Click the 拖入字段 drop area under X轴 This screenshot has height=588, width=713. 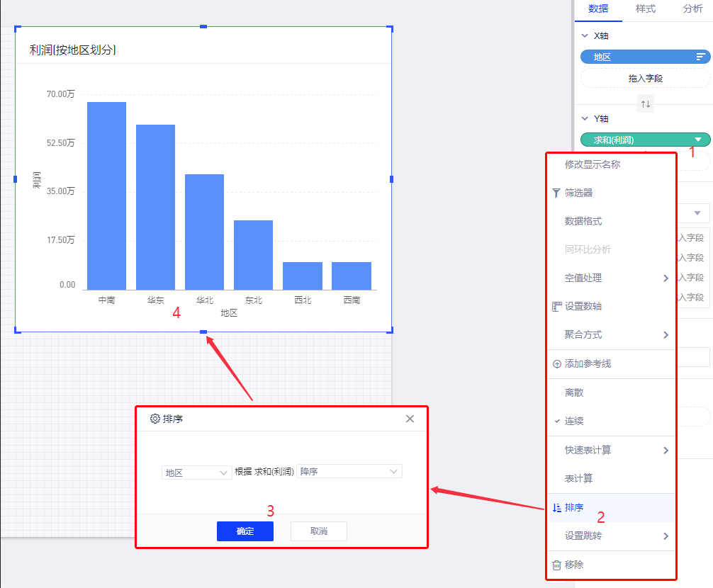coord(645,79)
